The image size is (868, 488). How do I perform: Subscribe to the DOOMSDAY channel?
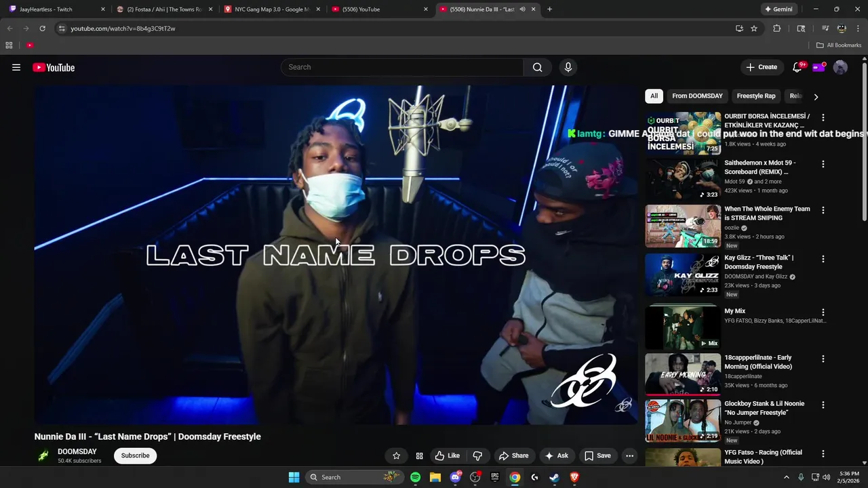(x=135, y=455)
